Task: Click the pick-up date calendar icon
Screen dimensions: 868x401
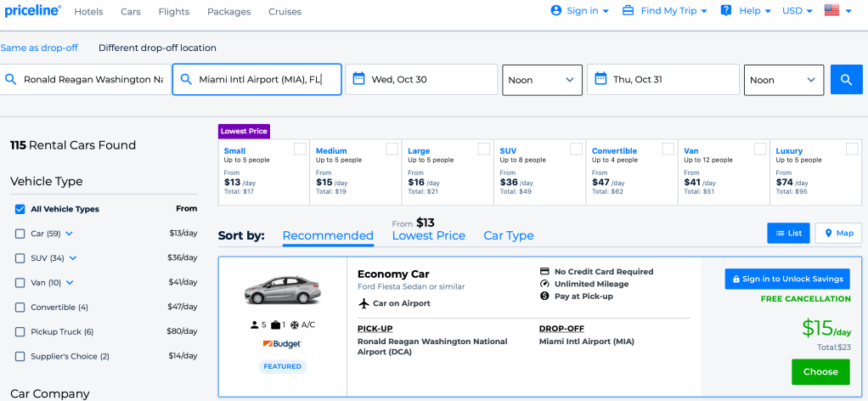Action: coord(359,80)
